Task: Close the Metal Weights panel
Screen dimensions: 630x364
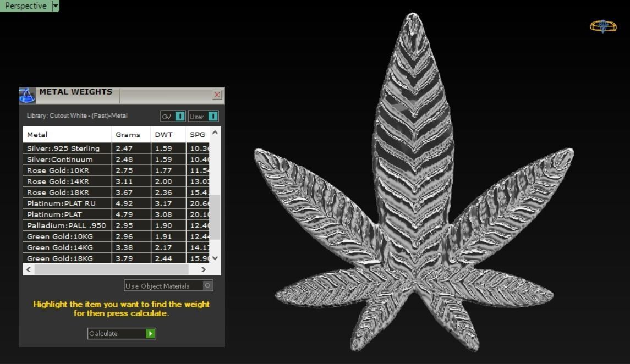Action: coord(217,95)
